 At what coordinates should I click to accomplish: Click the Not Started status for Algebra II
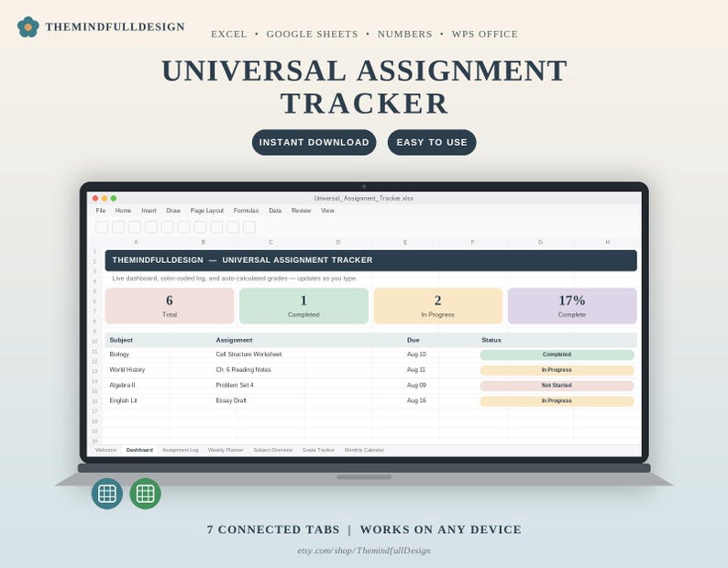[x=557, y=386]
